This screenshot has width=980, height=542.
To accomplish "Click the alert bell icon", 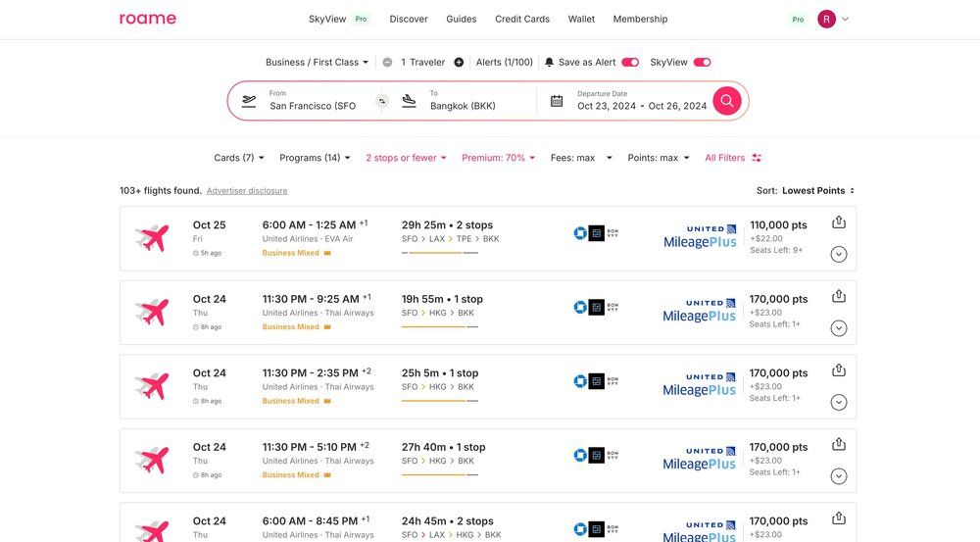I will tap(549, 63).
